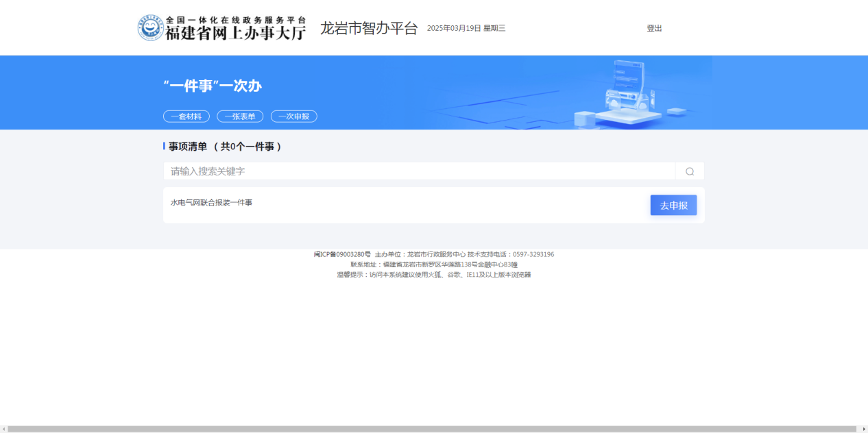Click the date 2025年03月19日 星期三

(466, 28)
